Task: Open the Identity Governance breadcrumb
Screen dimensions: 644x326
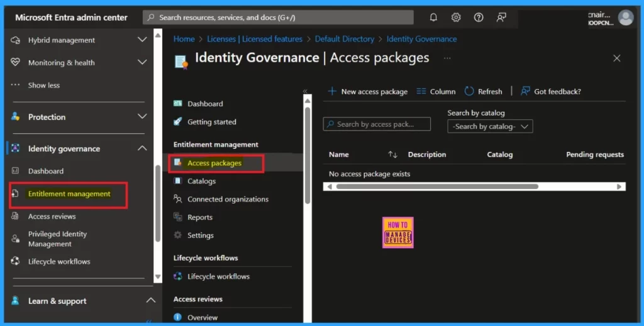Action: tap(421, 39)
